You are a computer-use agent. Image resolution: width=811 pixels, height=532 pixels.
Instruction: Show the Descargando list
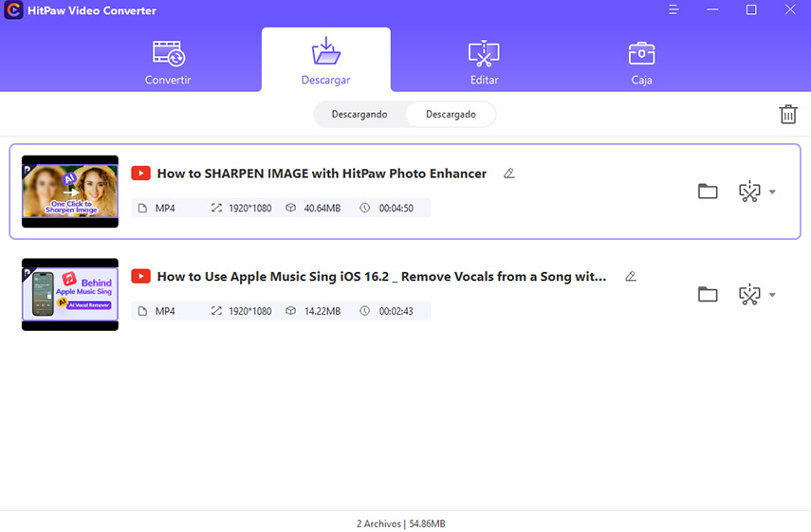point(359,114)
